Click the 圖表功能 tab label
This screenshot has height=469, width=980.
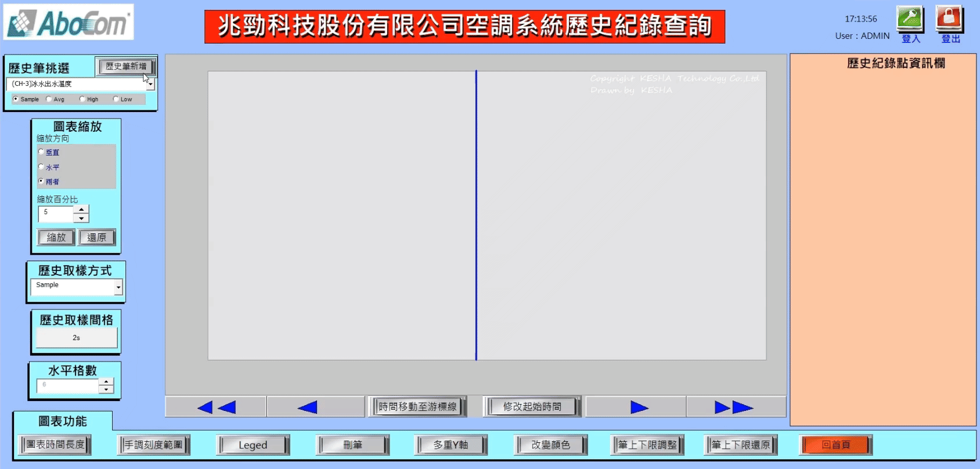click(62, 421)
